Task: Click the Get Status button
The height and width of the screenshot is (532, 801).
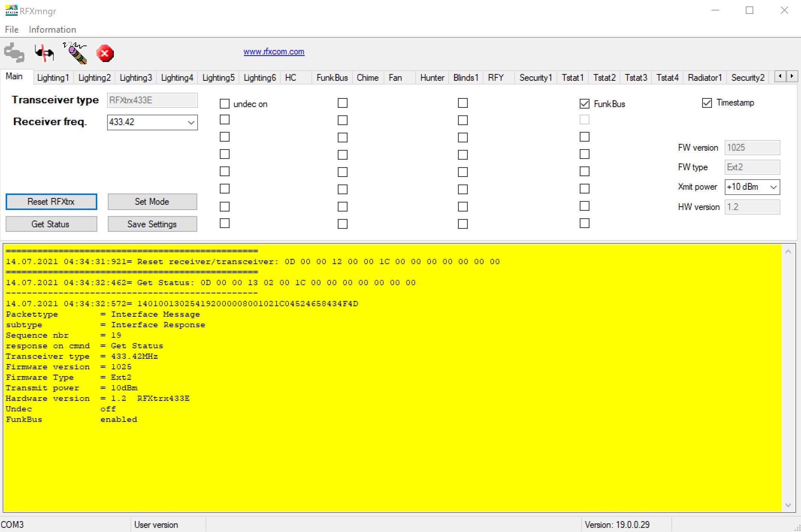Action: tap(51, 224)
